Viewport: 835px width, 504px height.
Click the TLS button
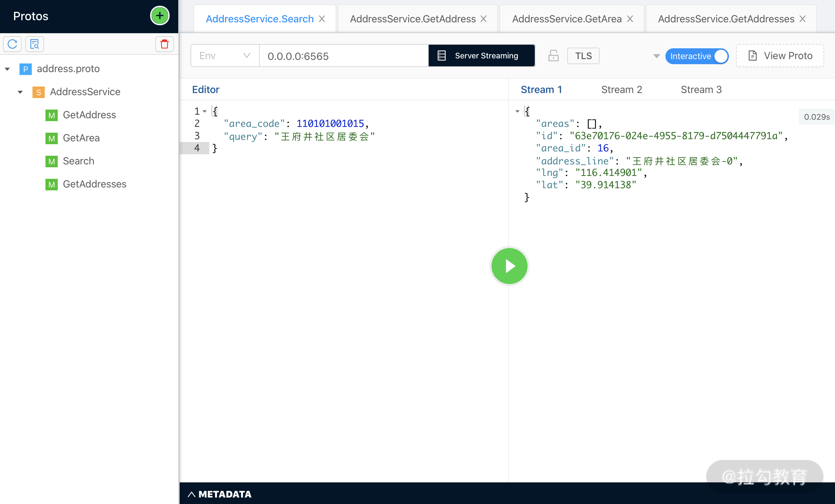point(583,56)
